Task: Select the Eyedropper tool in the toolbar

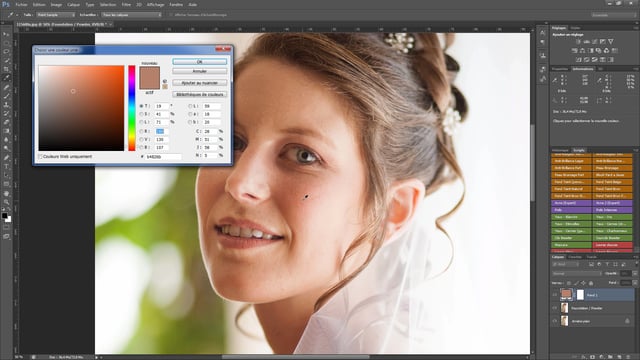Action: coord(6,78)
